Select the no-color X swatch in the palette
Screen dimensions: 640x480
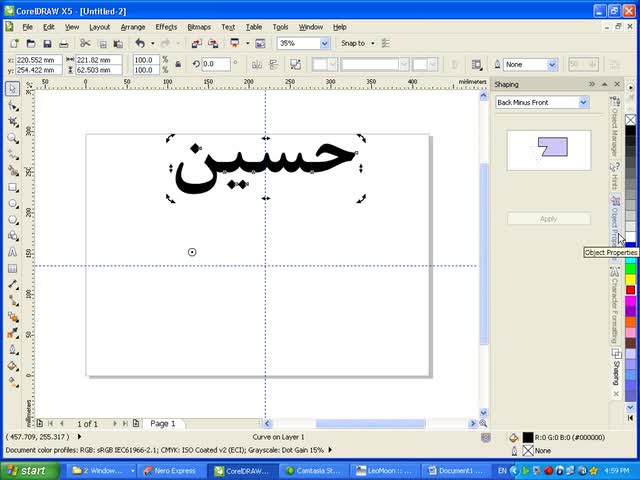631,120
